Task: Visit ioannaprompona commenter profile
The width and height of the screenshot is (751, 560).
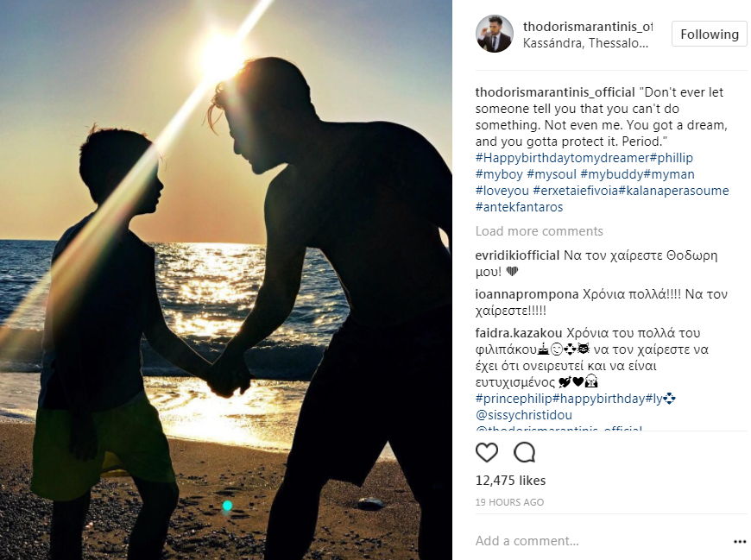Action: coord(527,294)
